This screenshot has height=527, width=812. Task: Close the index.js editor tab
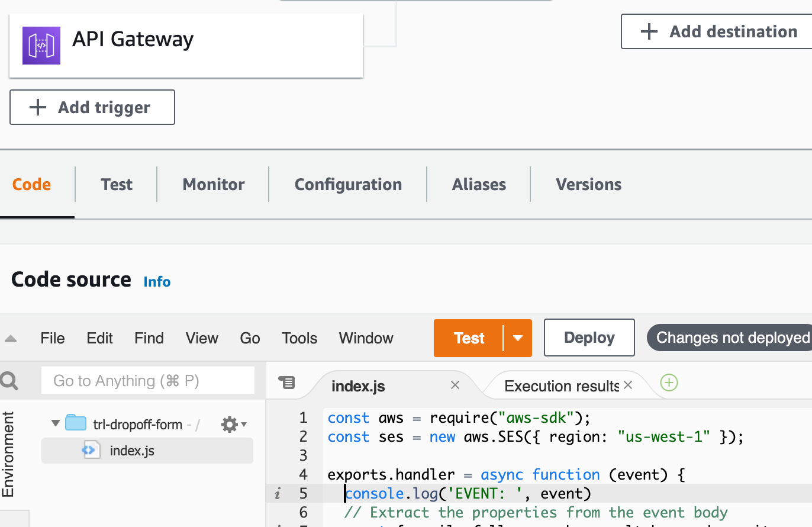pos(455,385)
